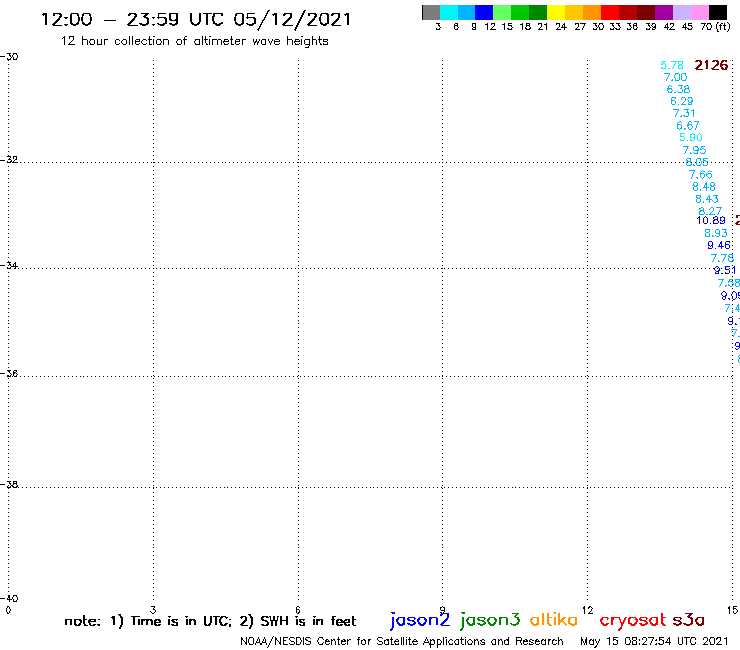Click the 'May 15 08:27:54 UTC 2021' timestamp
Image resolution: width=740 pixels, height=650 pixels.
[654, 641]
